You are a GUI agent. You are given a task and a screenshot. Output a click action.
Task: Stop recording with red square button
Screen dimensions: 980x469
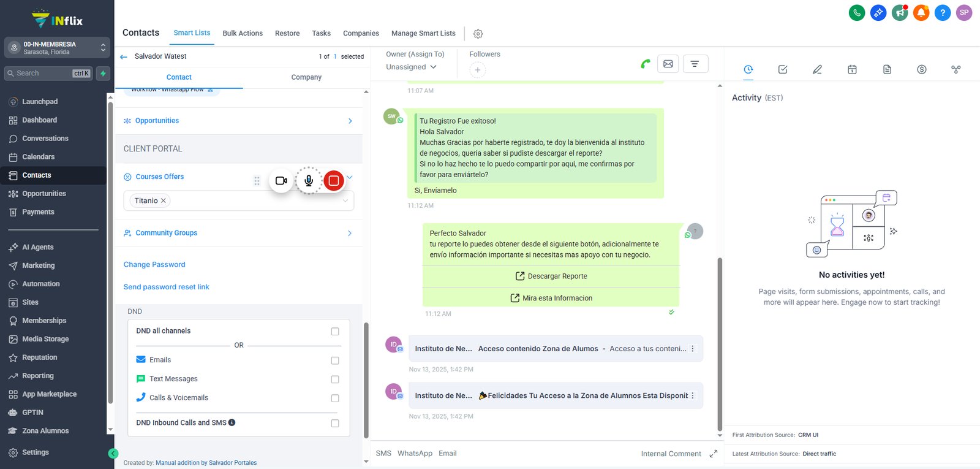334,181
